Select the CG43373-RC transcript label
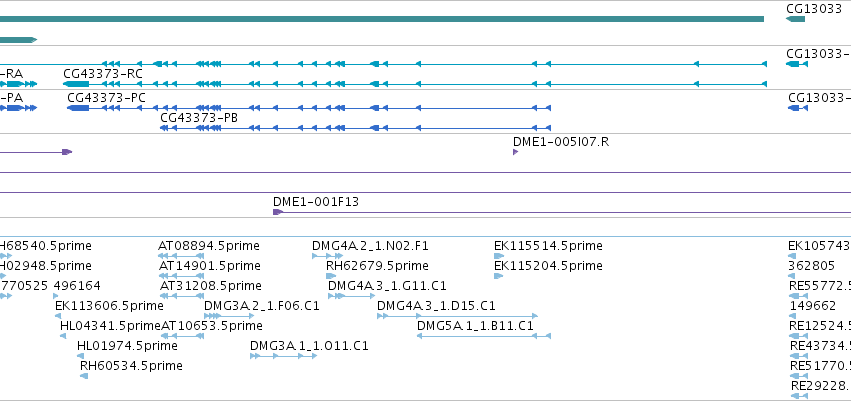The height and width of the screenshot is (401, 851). pyautogui.click(x=103, y=74)
